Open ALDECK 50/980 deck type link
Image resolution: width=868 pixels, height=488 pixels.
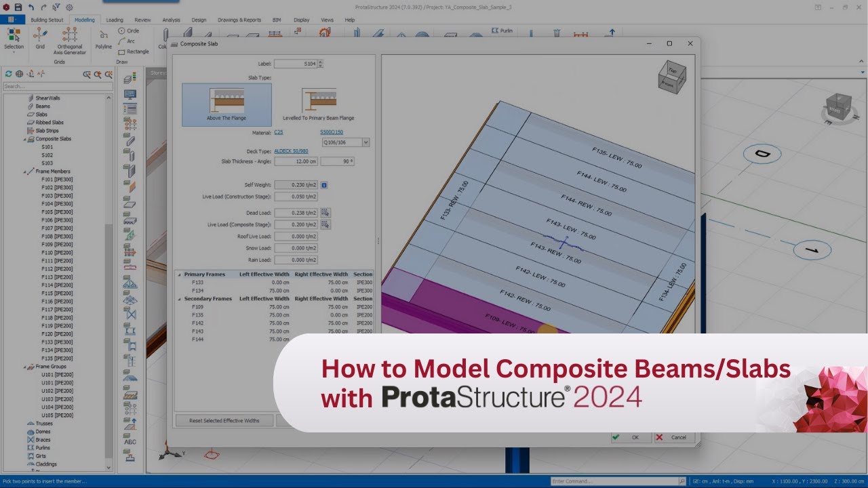point(290,151)
